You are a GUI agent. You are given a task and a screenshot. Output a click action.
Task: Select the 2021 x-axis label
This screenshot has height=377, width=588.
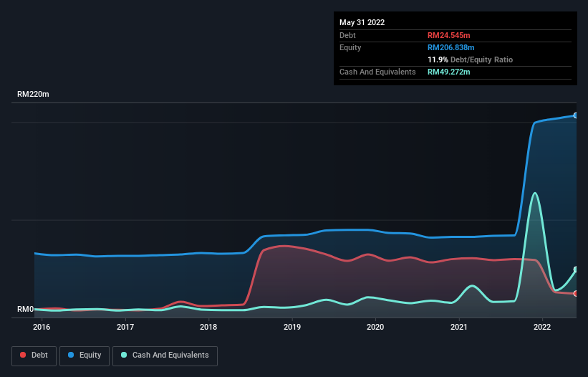tap(459, 327)
